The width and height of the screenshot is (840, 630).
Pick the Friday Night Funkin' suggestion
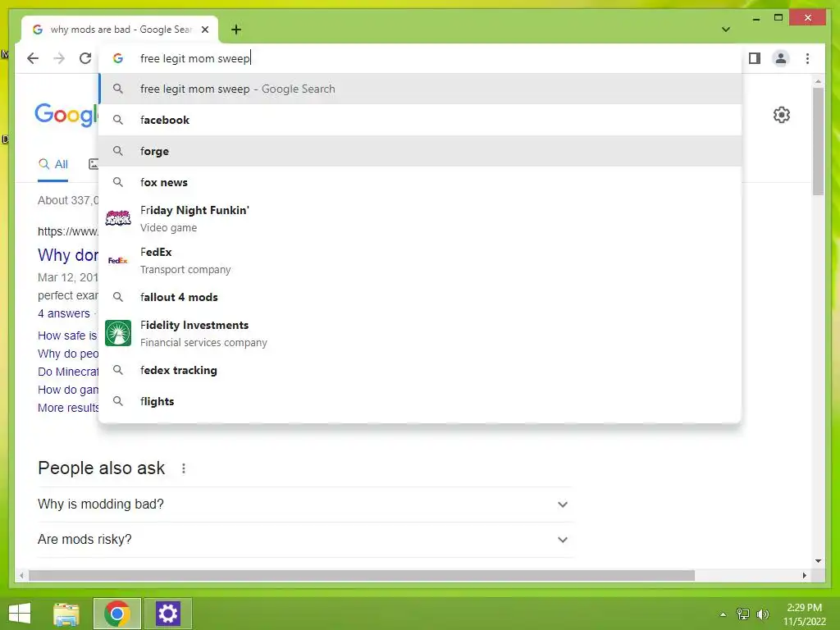coord(421,218)
